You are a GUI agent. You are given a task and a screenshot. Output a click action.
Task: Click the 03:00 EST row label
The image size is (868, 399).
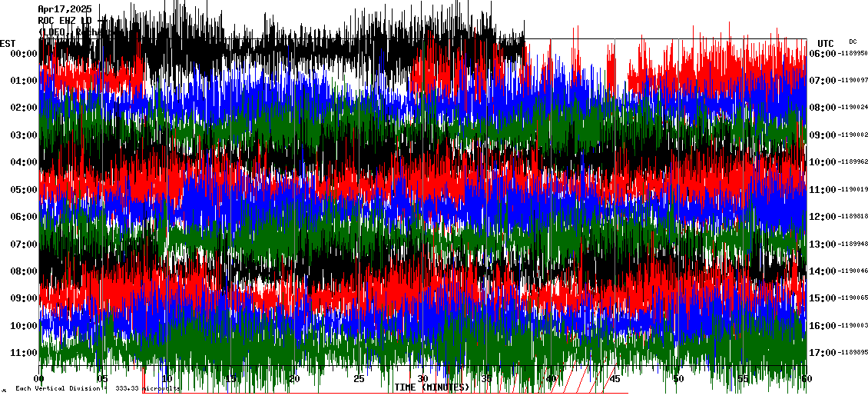pyautogui.click(x=25, y=135)
